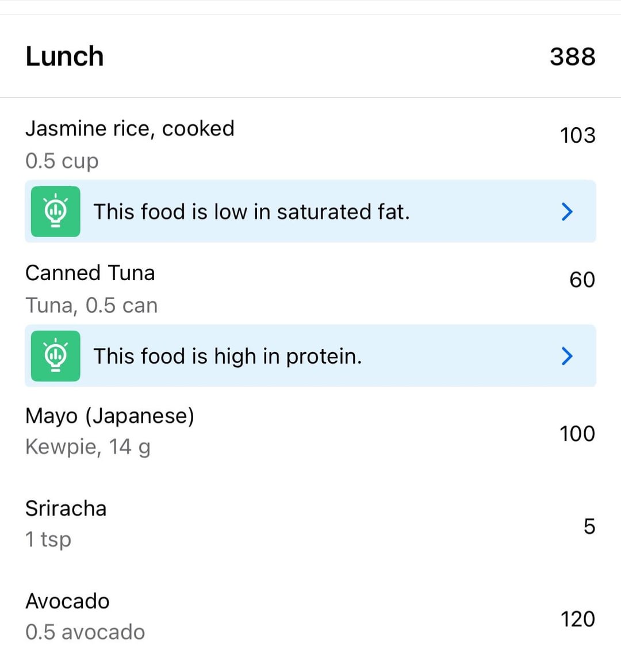Expand the low saturated fat insight chevron
The width and height of the screenshot is (621, 672).
pyautogui.click(x=566, y=212)
